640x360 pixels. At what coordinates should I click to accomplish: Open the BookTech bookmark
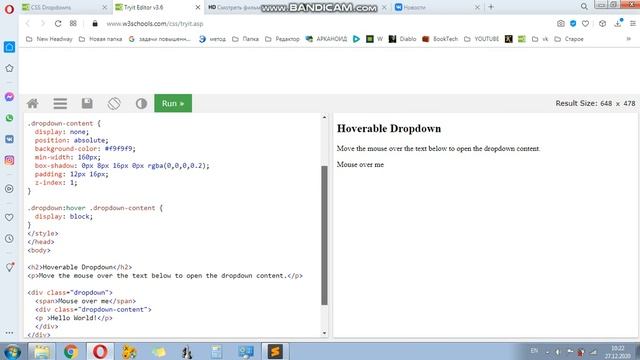click(440, 39)
